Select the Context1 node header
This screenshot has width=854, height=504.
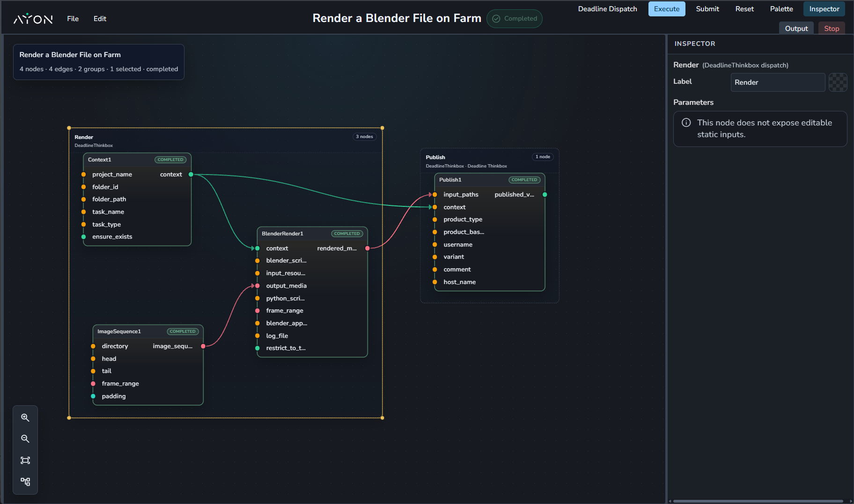pyautogui.click(x=137, y=160)
